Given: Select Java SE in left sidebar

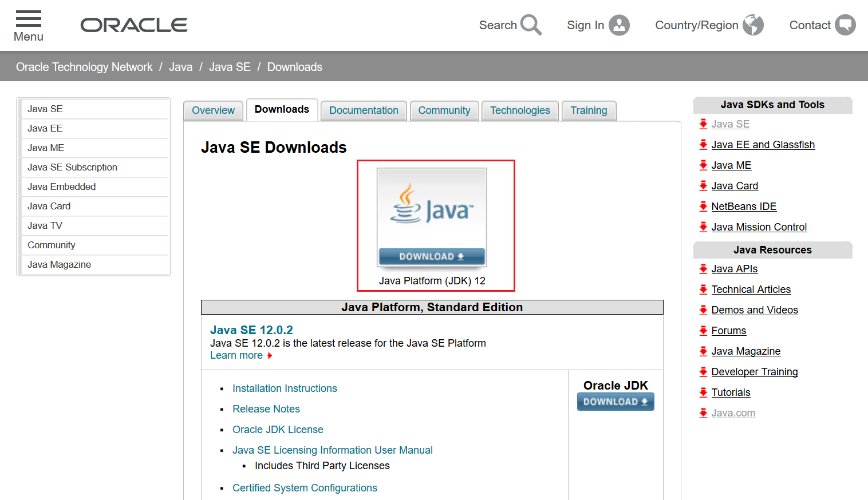Looking at the screenshot, I should click(x=93, y=109).
